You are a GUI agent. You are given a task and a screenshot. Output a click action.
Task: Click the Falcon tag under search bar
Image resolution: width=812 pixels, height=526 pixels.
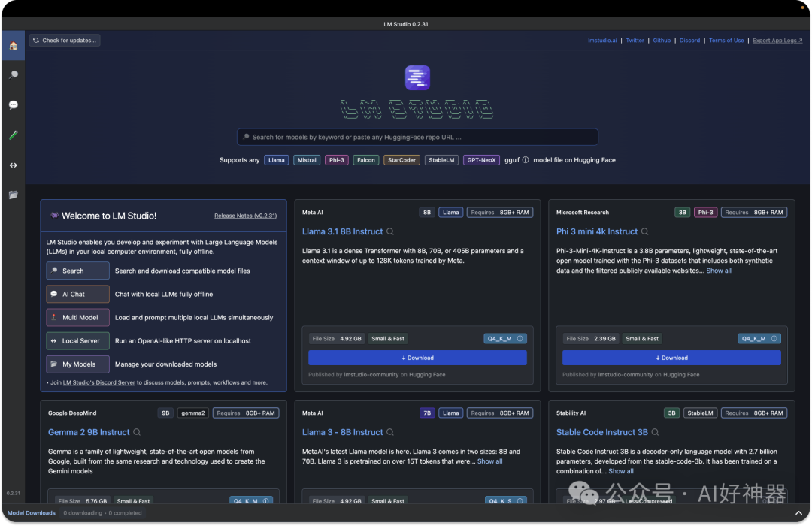click(x=365, y=160)
